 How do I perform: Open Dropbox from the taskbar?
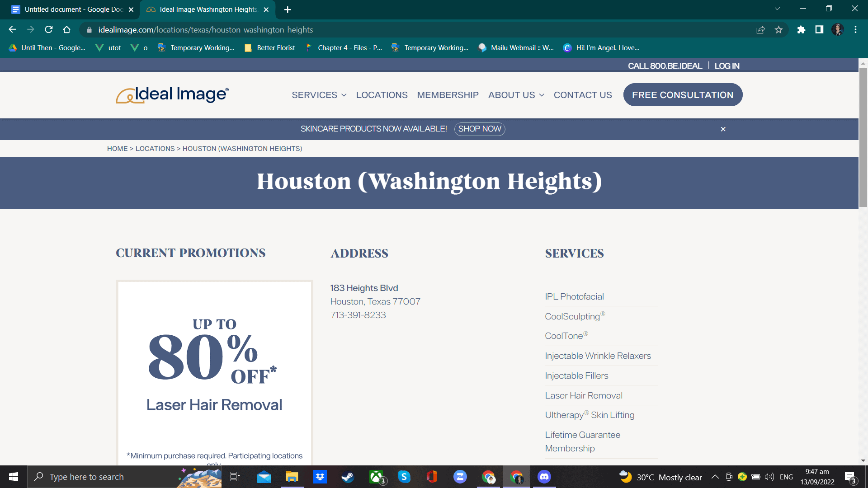click(320, 477)
